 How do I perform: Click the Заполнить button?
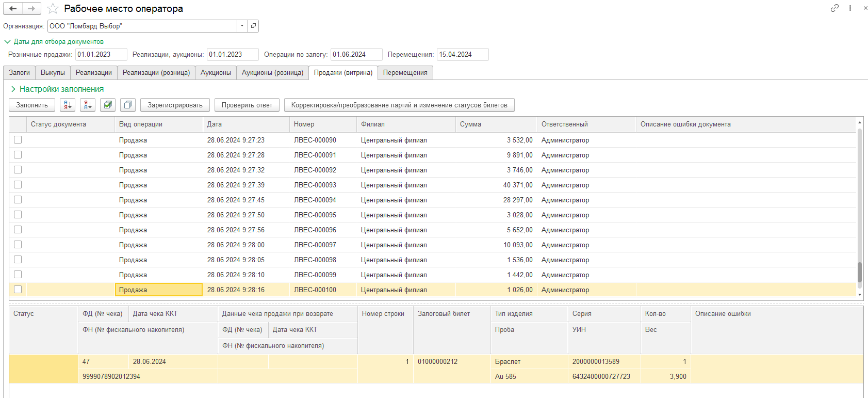[32, 105]
